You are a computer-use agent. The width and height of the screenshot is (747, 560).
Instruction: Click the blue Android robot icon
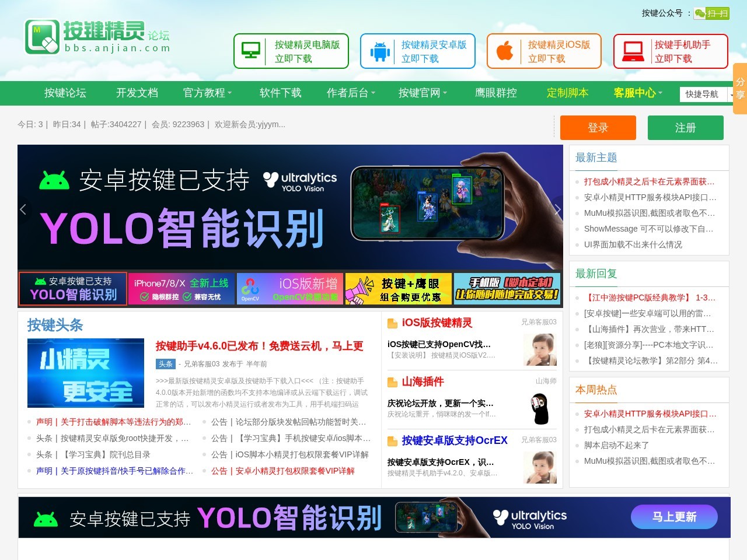[380, 51]
